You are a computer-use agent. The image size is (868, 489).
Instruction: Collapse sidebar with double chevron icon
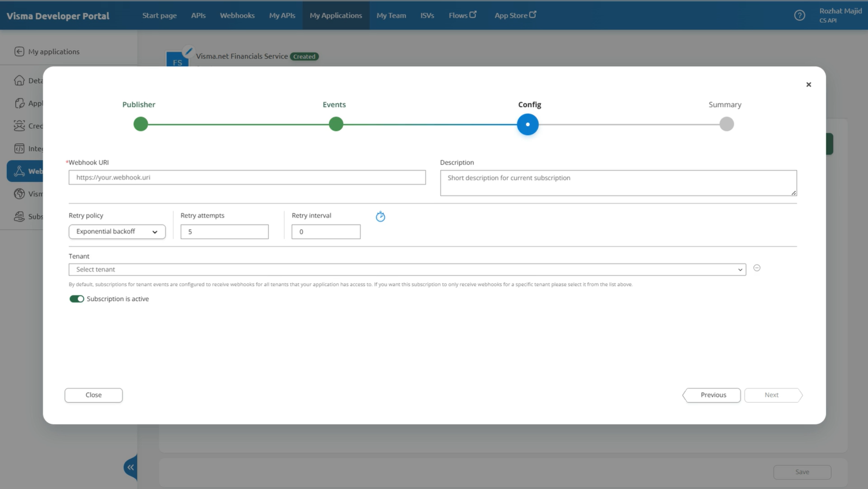(x=130, y=467)
